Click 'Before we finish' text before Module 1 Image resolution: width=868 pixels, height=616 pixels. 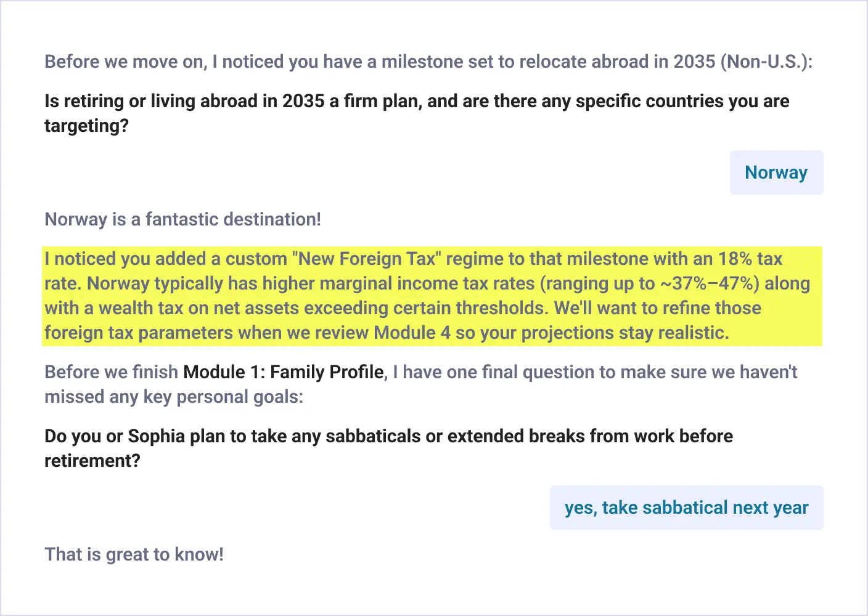click(x=111, y=372)
